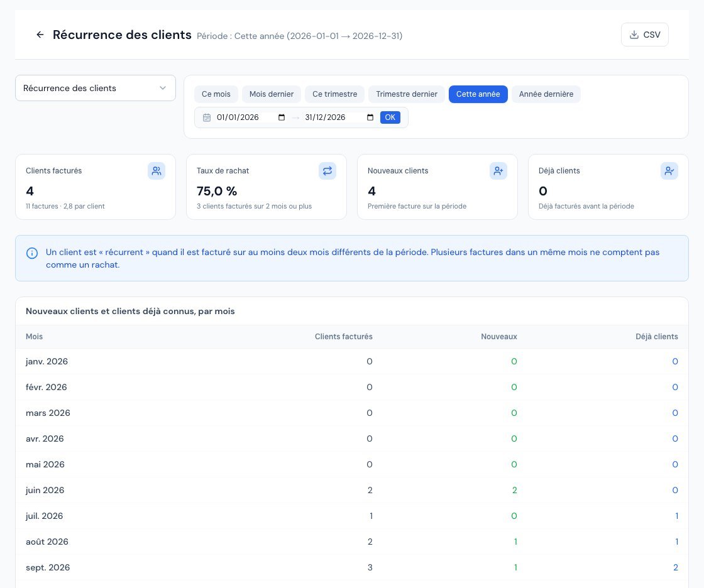Click the juil. 2026 row label
704x588 pixels.
click(x=45, y=516)
